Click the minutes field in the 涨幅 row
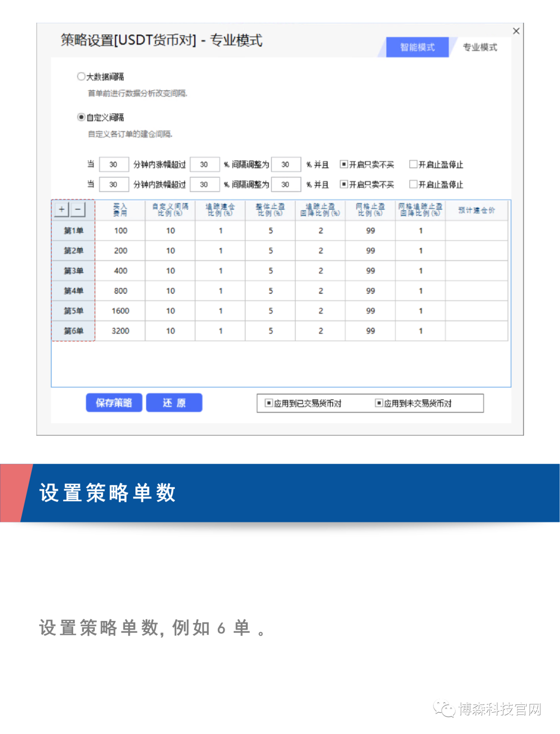This screenshot has width=560, height=734. coord(114,164)
